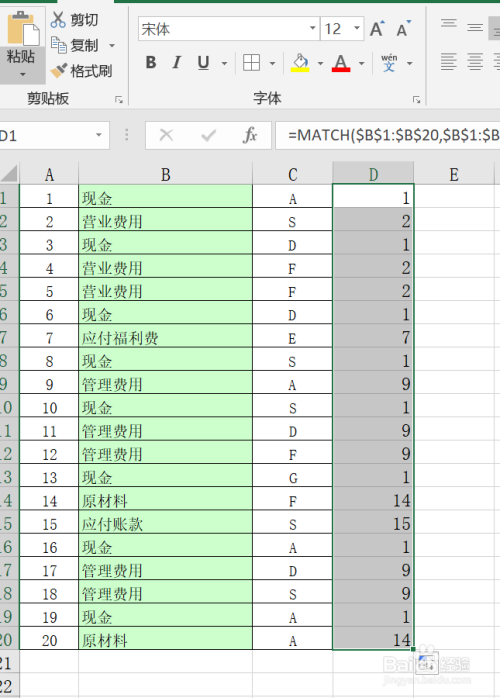Viewport: 500px width, 698px height.
Task: Cancel formula entry with X icon
Action: click(166, 135)
